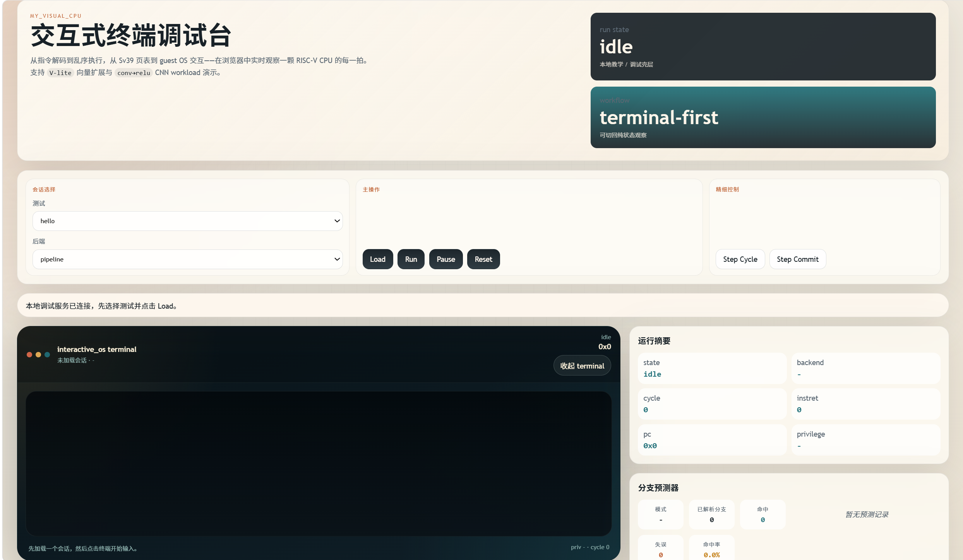Click the 0x0 value in terminal header
This screenshot has height=560, width=963.
pyautogui.click(x=605, y=347)
